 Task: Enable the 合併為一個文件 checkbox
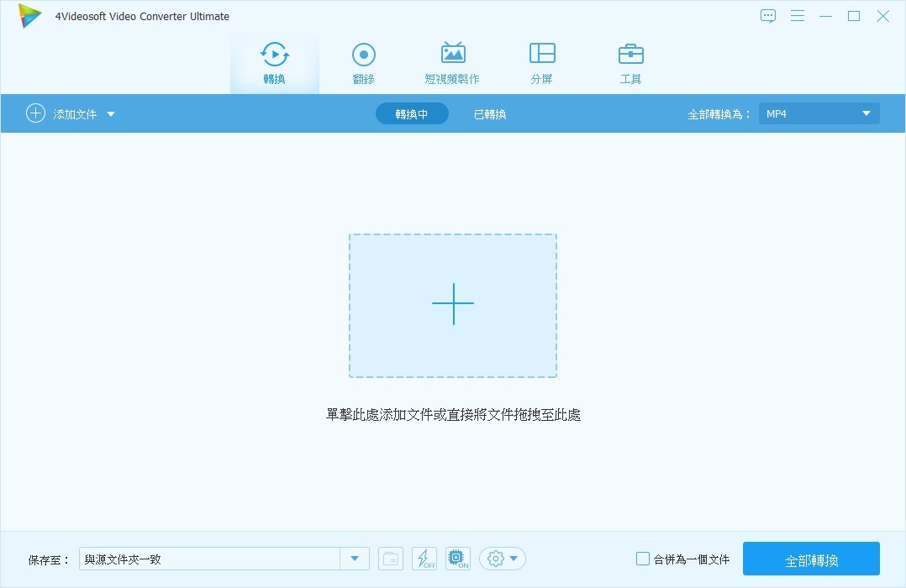pyautogui.click(x=643, y=559)
